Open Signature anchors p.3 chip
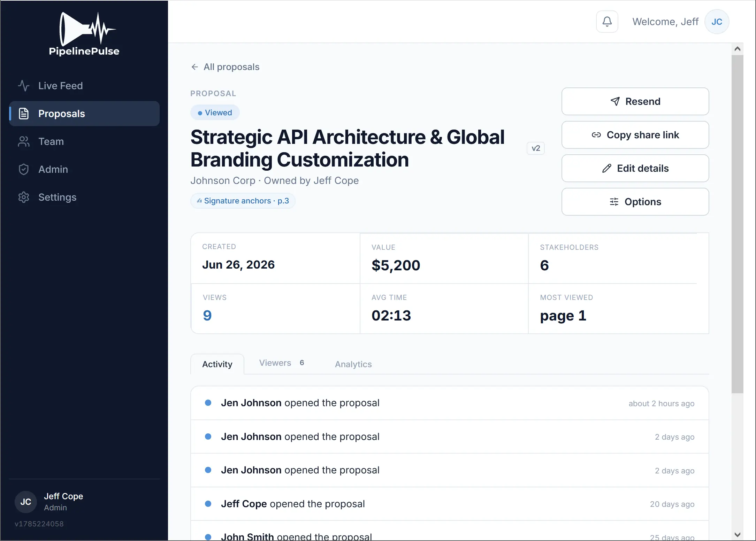The image size is (756, 541). [243, 201]
